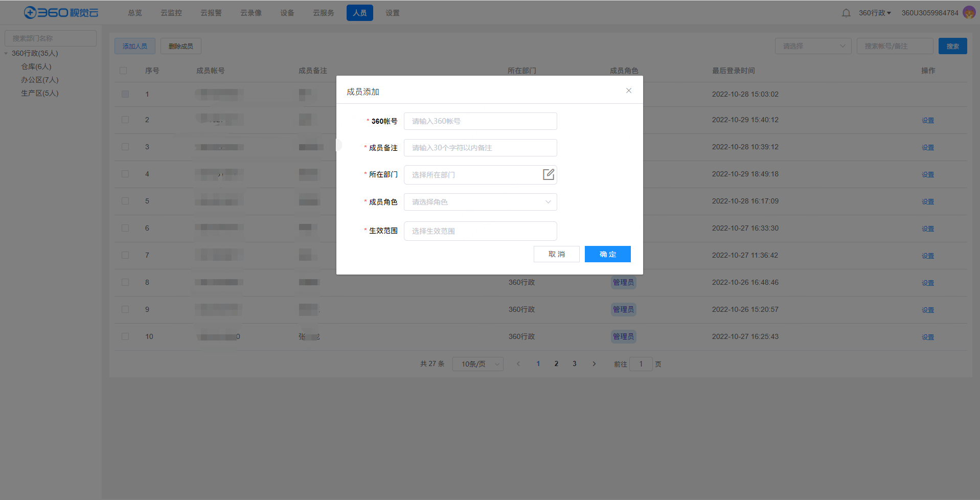
Task: Click the next page arrow
Action: (x=594, y=363)
